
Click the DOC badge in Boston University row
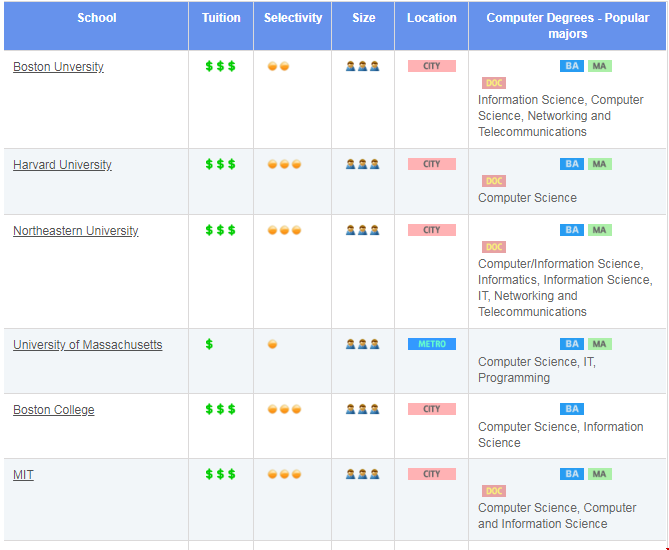(493, 83)
